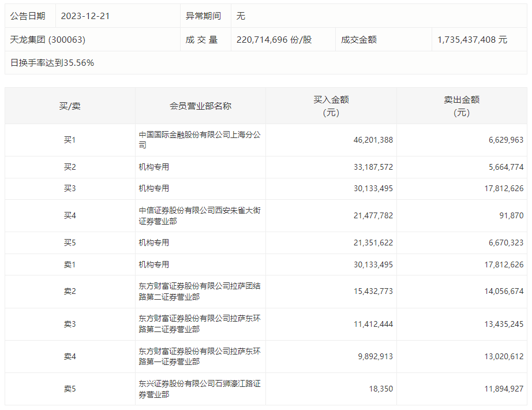The height and width of the screenshot is (410, 532).
Task: Select buy amount 15,432,773
Action: point(373,292)
